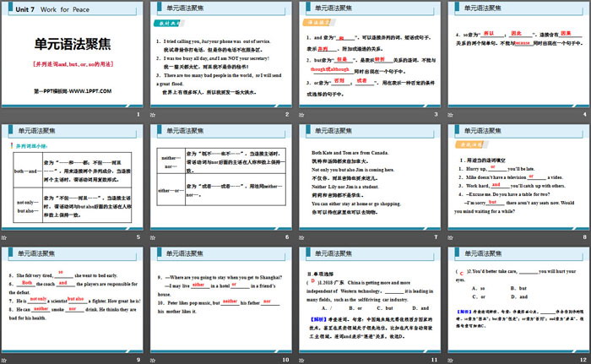Click the animation star icon under slide 3
Viewport: 591px width, 364px height.
pos(302,113)
